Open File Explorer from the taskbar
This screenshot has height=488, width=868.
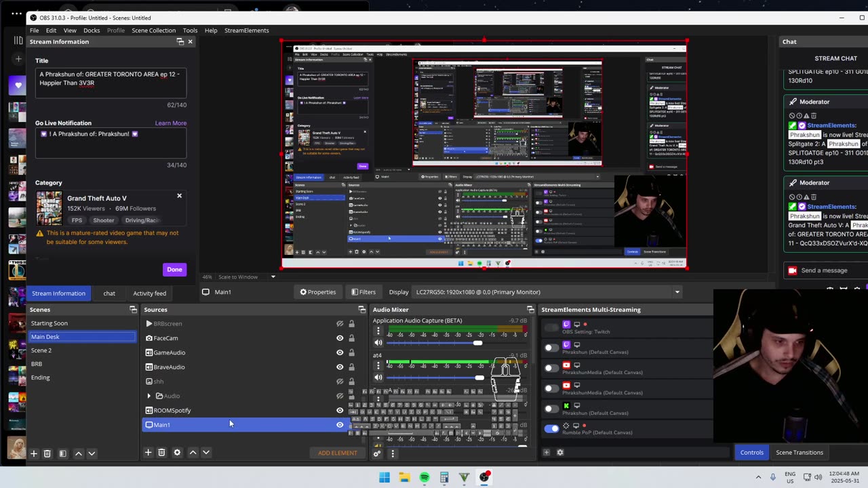(404, 477)
